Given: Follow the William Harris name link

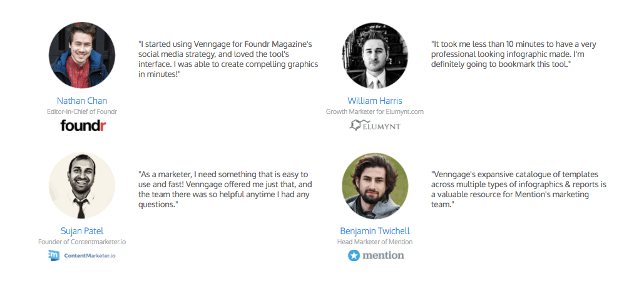Looking at the screenshot, I should tap(374, 101).
